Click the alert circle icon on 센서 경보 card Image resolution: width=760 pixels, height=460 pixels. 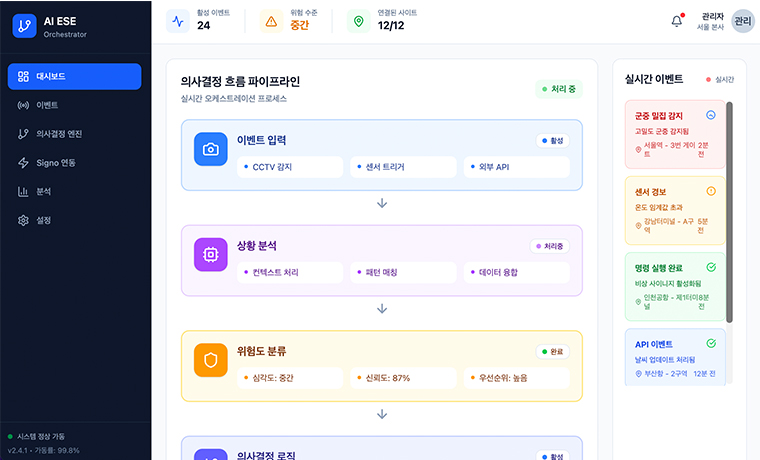(711, 191)
